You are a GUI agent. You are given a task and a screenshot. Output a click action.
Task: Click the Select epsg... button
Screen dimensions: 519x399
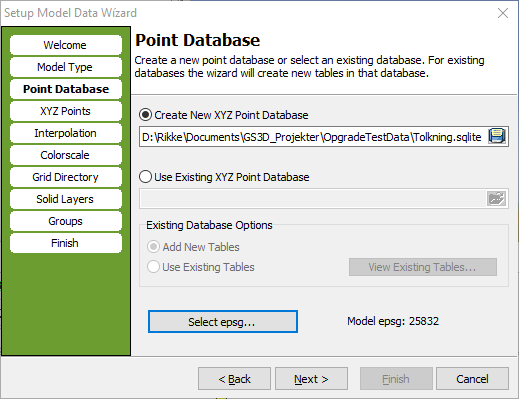[x=223, y=322]
